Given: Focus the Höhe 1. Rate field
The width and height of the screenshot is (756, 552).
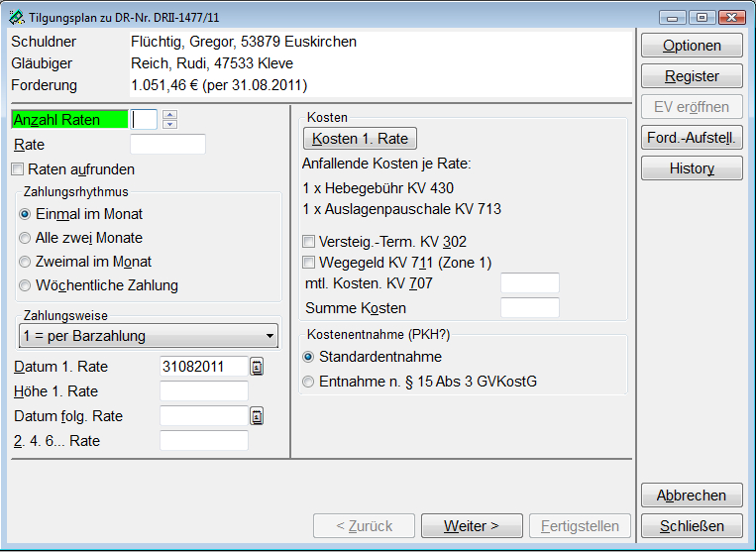Looking at the screenshot, I should [x=203, y=391].
